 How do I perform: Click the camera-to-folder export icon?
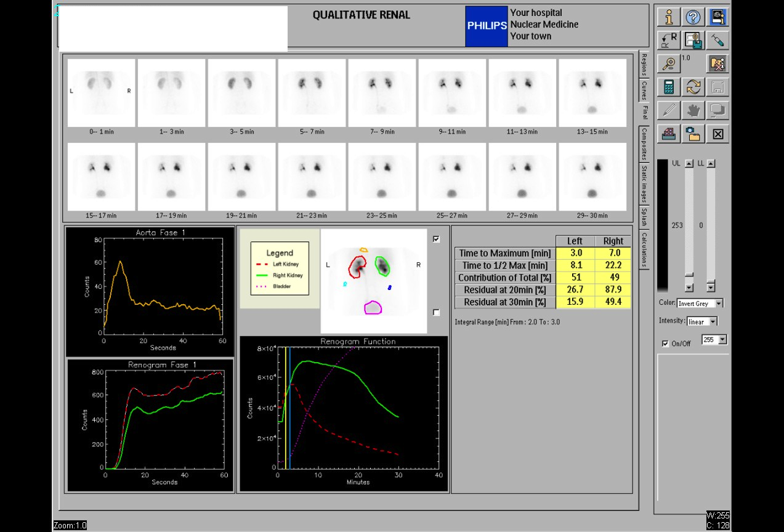point(693,134)
